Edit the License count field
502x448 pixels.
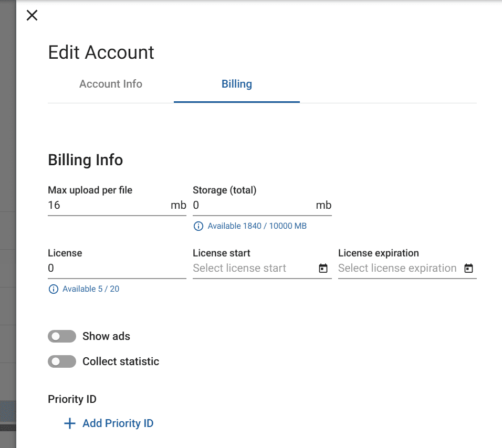[117, 268]
